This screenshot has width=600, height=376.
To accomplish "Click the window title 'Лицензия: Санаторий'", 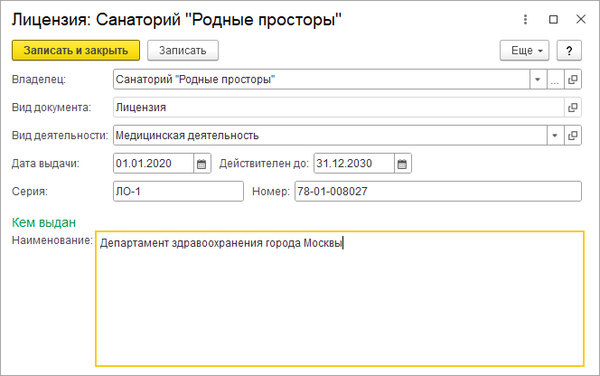I will click(x=176, y=20).
